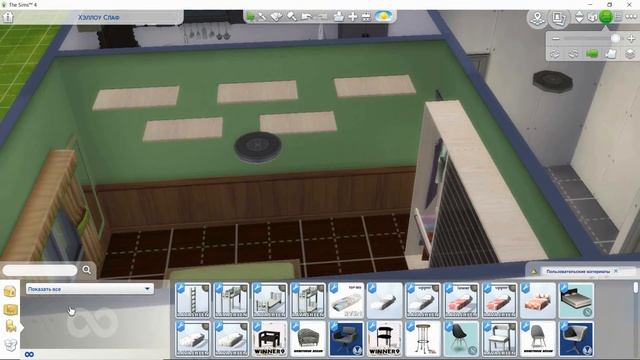Choose the Sledgehammer tool

click(291, 17)
